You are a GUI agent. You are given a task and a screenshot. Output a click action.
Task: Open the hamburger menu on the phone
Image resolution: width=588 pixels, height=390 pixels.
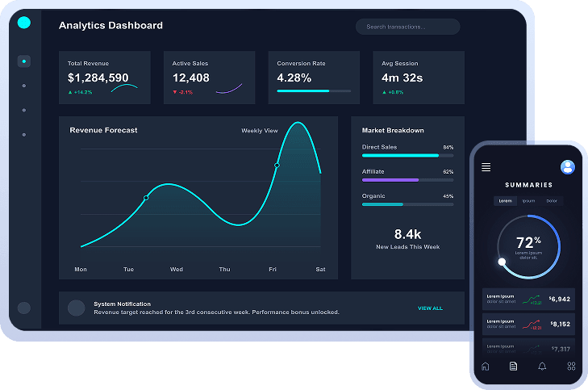[486, 167]
